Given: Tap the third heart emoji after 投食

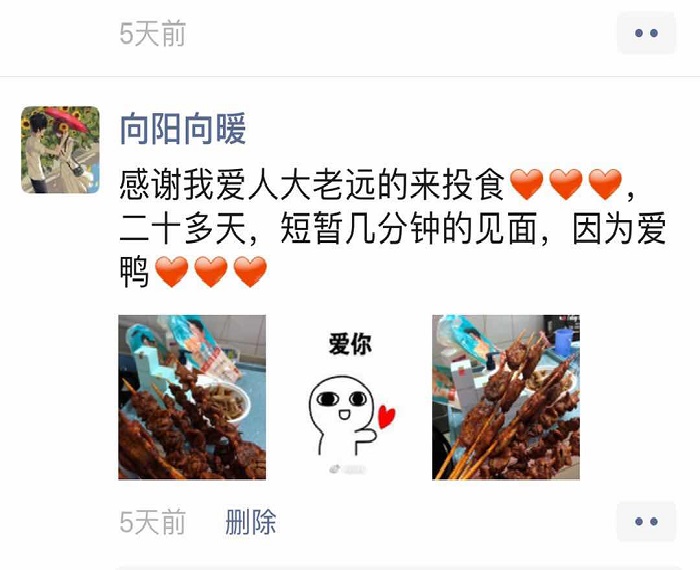Looking at the screenshot, I should [x=605, y=184].
